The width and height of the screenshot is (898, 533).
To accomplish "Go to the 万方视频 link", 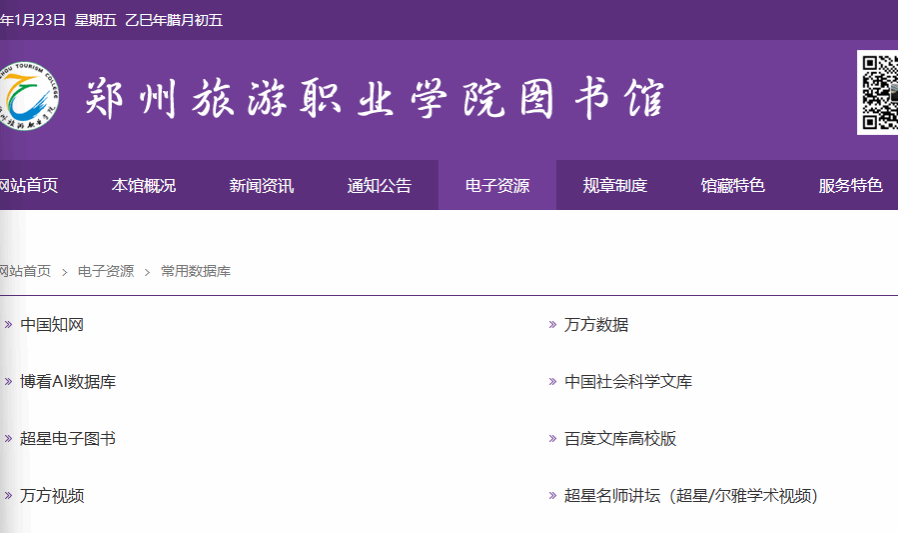I will (52, 496).
